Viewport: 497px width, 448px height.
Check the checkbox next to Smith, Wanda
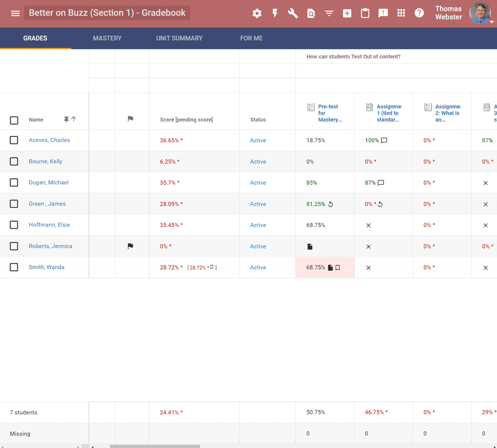pyautogui.click(x=14, y=267)
